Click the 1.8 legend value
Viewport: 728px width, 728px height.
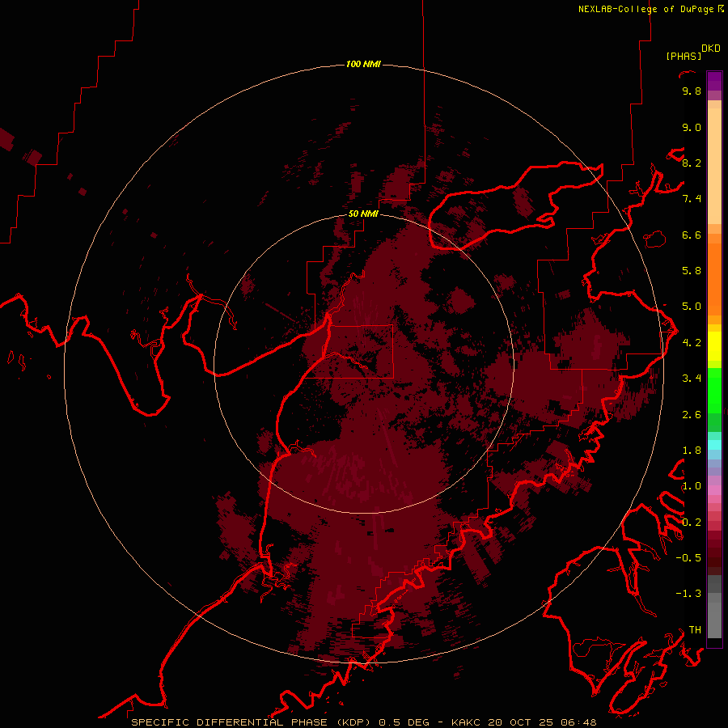click(x=692, y=451)
